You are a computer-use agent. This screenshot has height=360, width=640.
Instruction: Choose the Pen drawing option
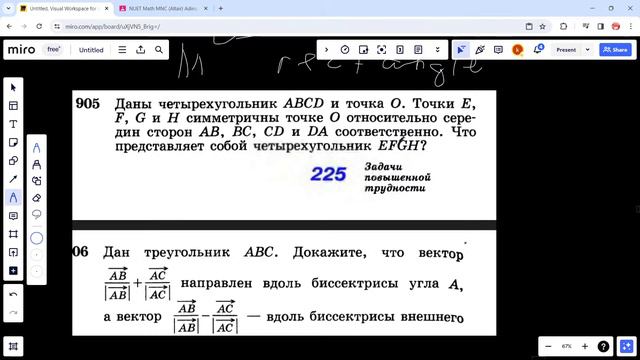point(36,147)
